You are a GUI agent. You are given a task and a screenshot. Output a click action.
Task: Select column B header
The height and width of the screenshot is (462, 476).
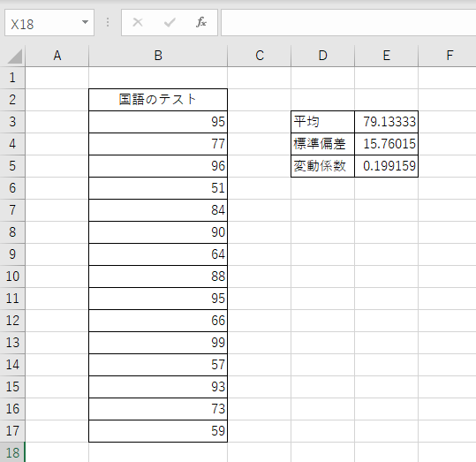point(158,56)
